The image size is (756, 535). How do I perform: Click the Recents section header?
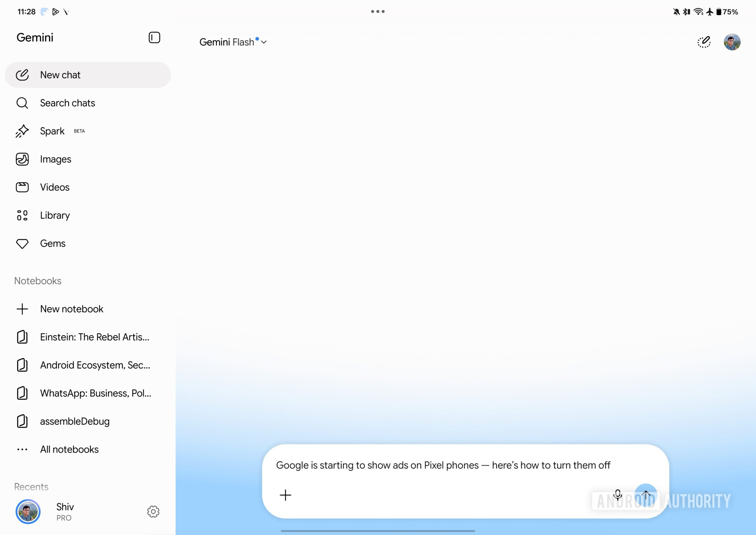[31, 487]
